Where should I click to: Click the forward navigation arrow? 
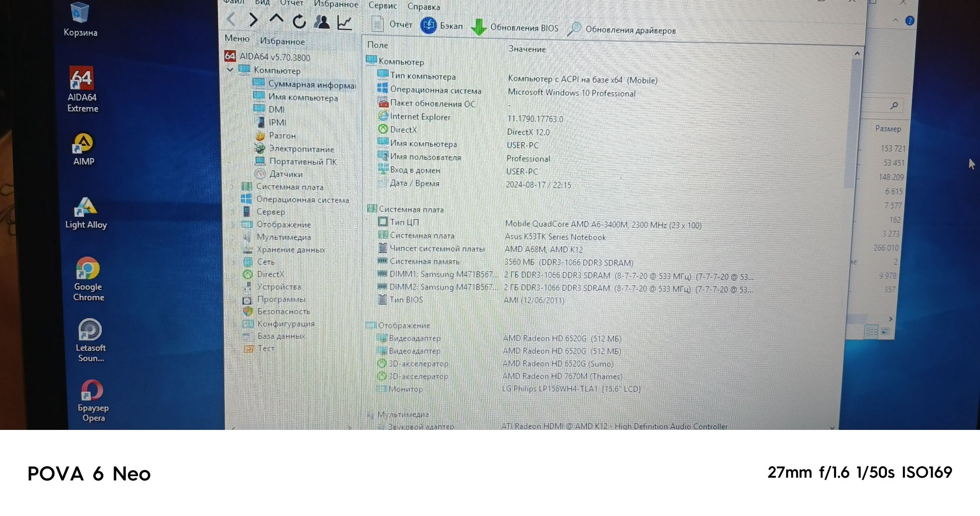(x=253, y=20)
